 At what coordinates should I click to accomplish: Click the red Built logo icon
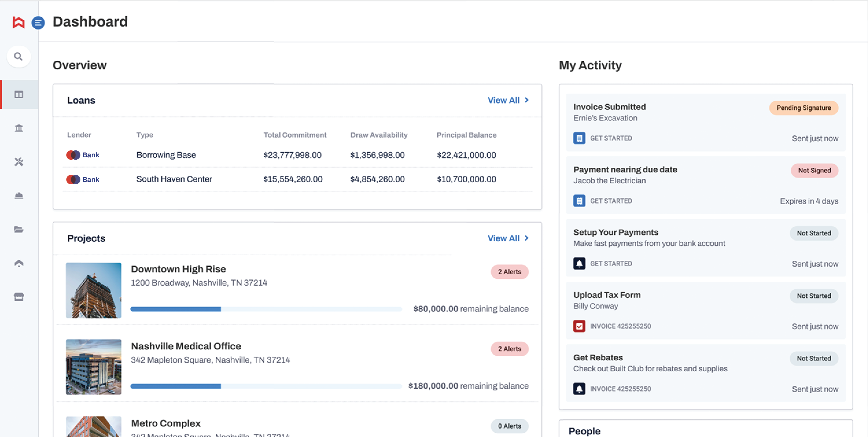pyautogui.click(x=19, y=23)
